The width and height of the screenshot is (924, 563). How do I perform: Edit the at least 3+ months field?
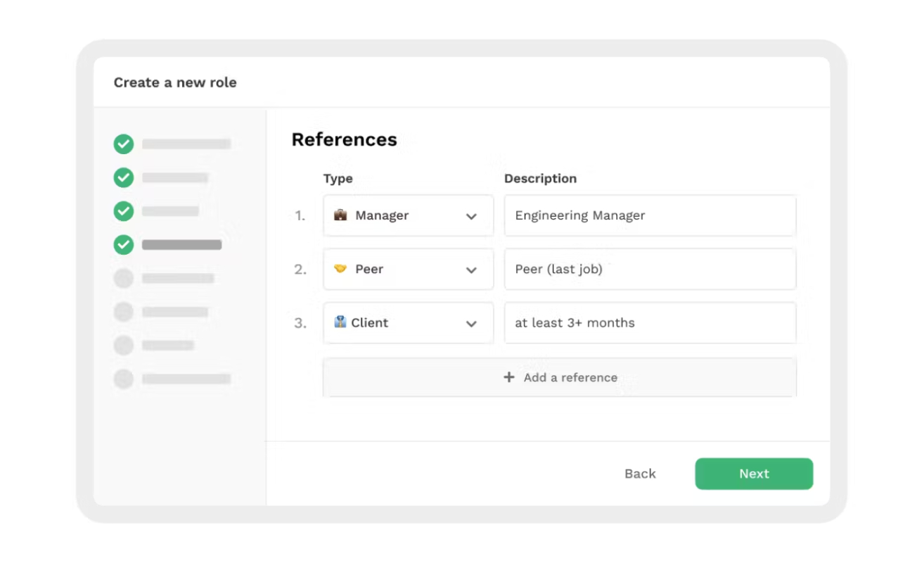pos(650,323)
